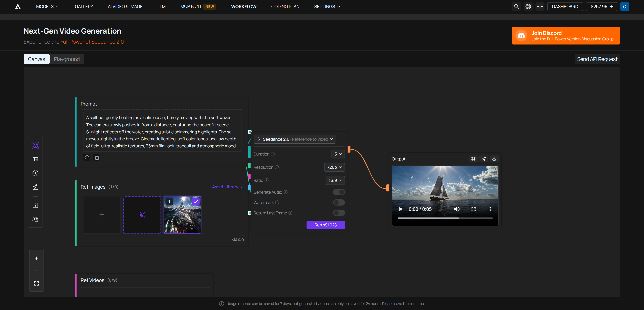Click the output video progress bar
The width and height of the screenshot is (644, 310).
(445, 218)
